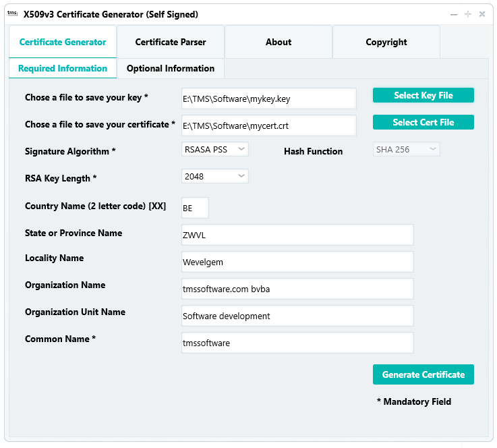Click the Country Name code field
This screenshot has height=448, width=497.
[x=195, y=208]
